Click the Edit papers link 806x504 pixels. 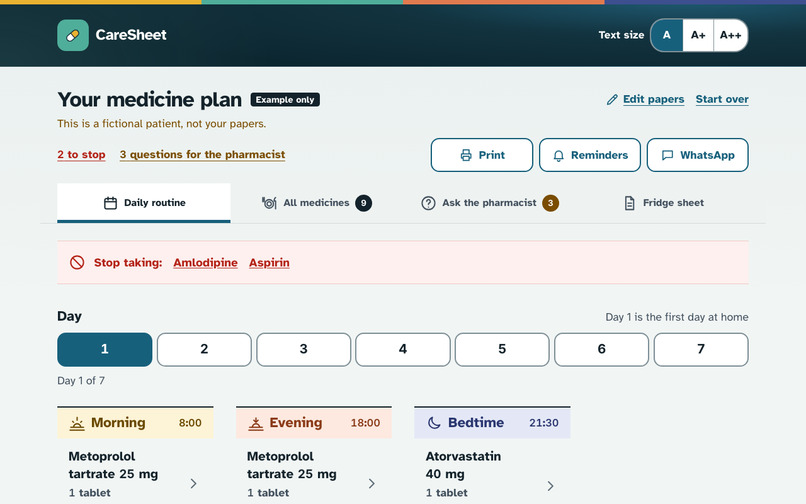[653, 99]
